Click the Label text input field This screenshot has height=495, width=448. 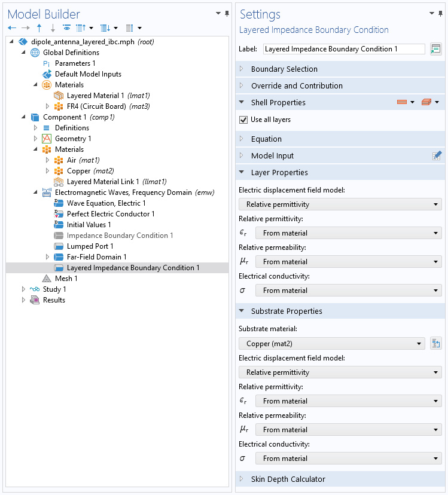coord(344,49)
